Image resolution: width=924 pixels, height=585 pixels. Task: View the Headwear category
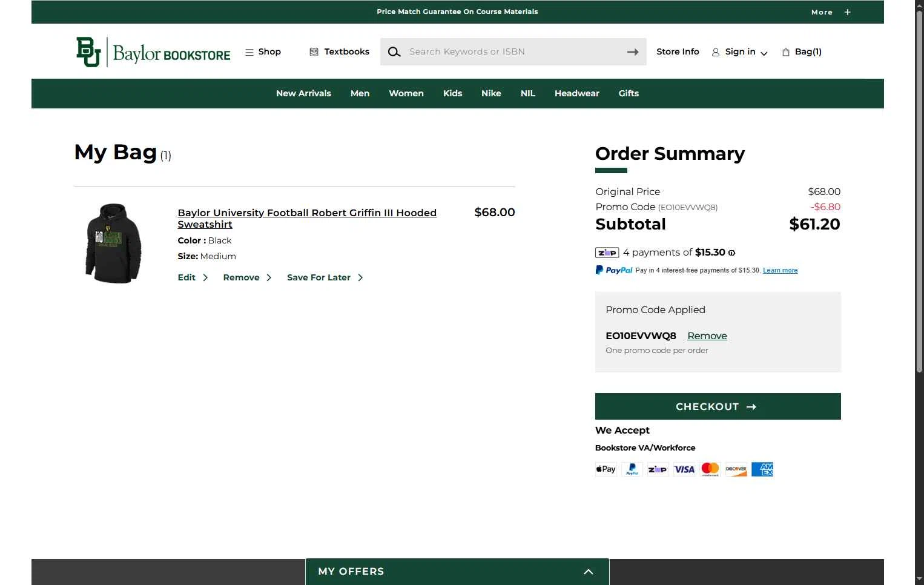[x=577, y=93]
